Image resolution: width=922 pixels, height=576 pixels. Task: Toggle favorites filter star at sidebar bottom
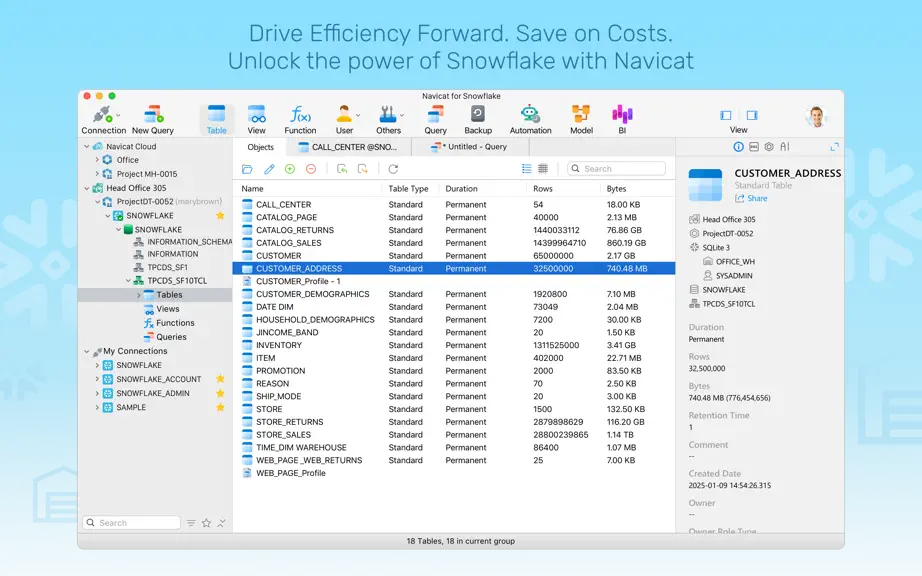[x=206, y=523]
